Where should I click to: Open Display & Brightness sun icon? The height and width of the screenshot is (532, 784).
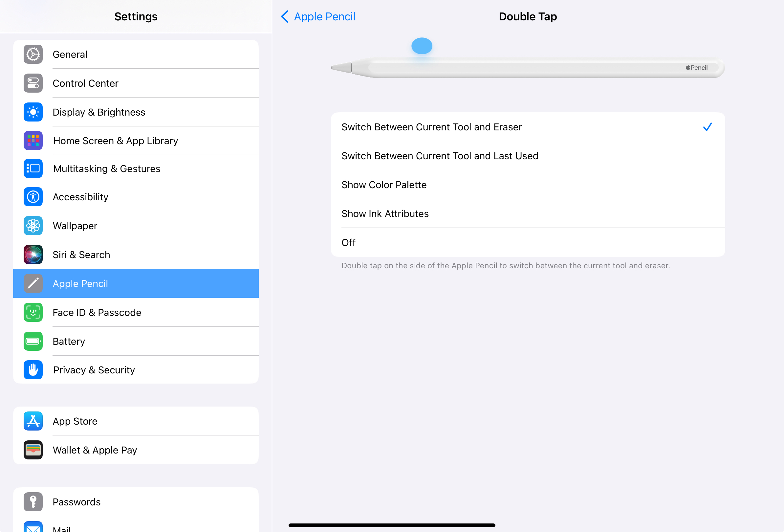coord(33,112)
